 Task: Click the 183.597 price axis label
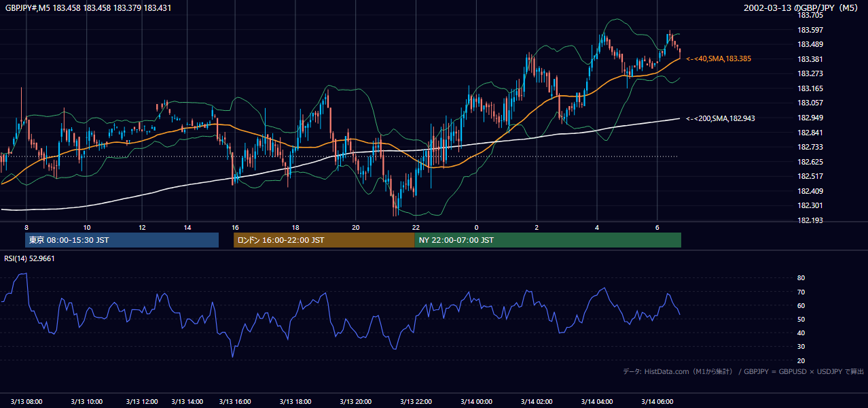pyautogui.click(x=809, y=30)
